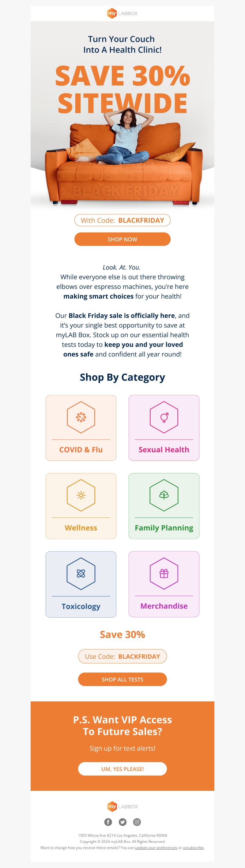Click the With Code: BLACKFRIDAY pill
The height and width of the screenshot is (868, 245).
pyautogui.click(x=122, y=220)
